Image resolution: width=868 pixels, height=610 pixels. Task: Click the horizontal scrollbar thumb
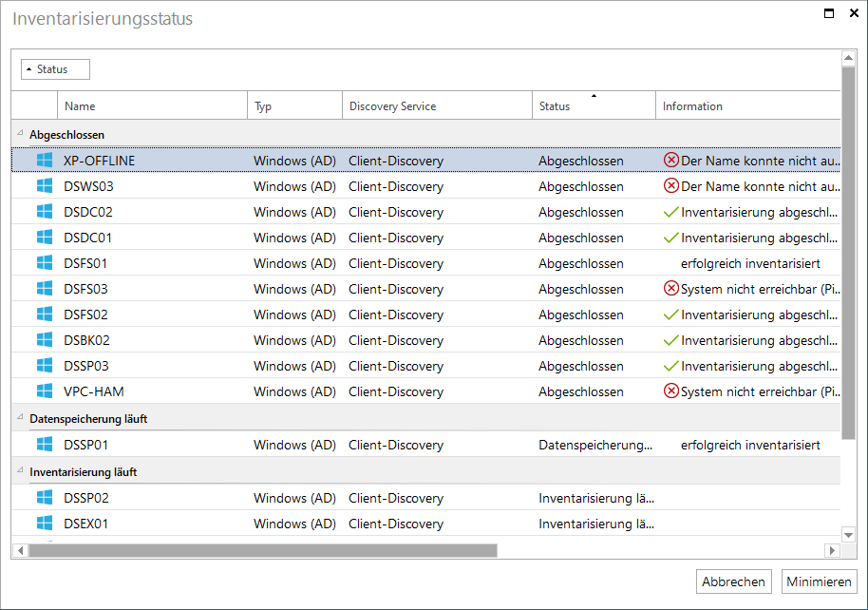tap(263, 550)
